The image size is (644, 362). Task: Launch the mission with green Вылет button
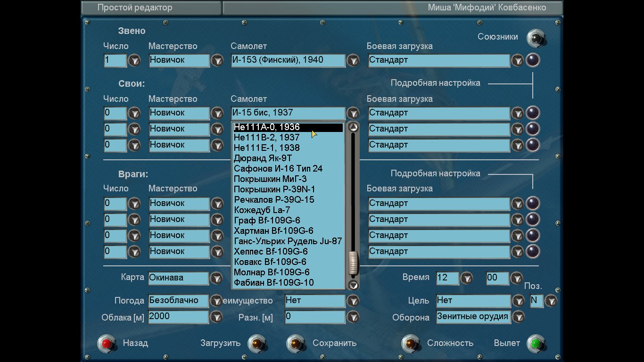point(536,343)
